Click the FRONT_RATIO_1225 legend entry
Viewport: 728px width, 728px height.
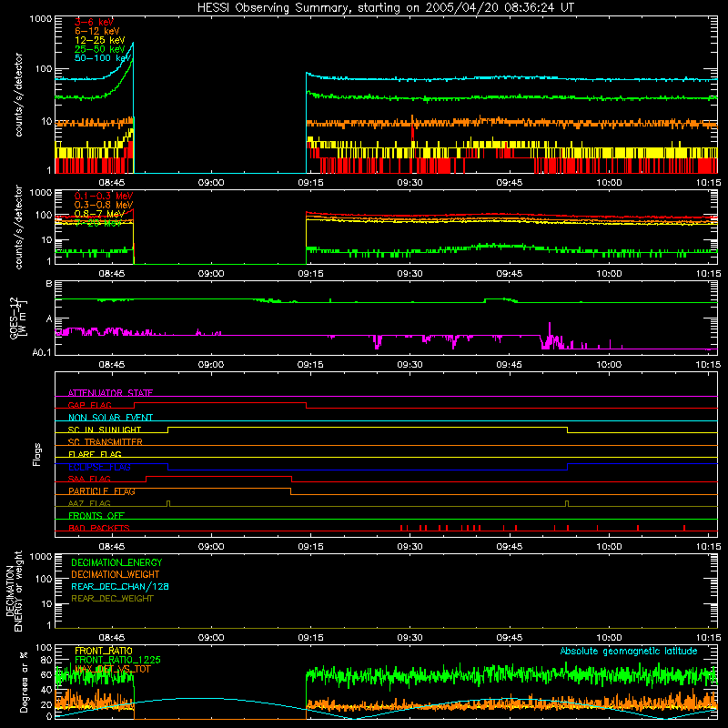click(x=117, y=660)
